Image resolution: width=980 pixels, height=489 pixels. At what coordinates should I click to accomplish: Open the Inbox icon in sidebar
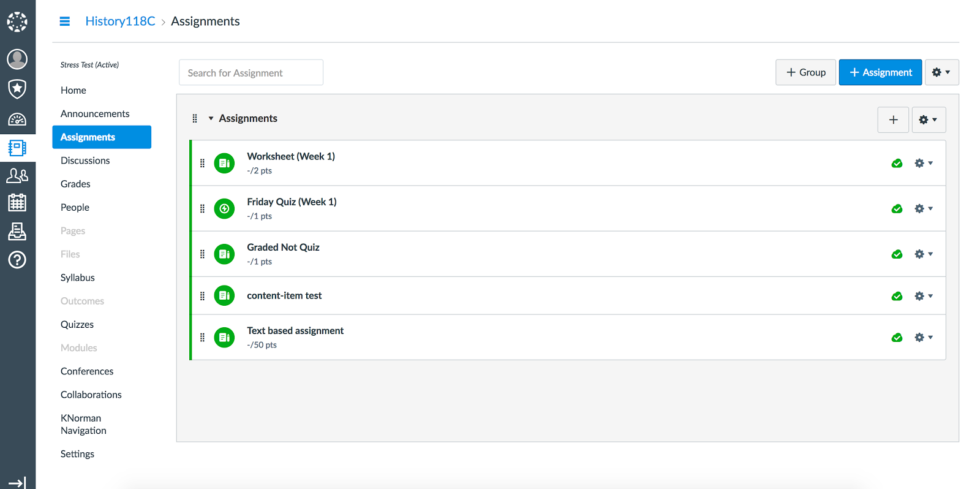click(17, 231)
